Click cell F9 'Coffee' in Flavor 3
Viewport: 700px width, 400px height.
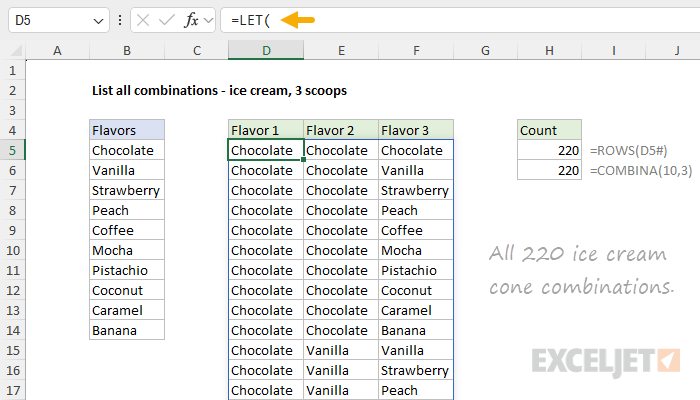point(416,230)
